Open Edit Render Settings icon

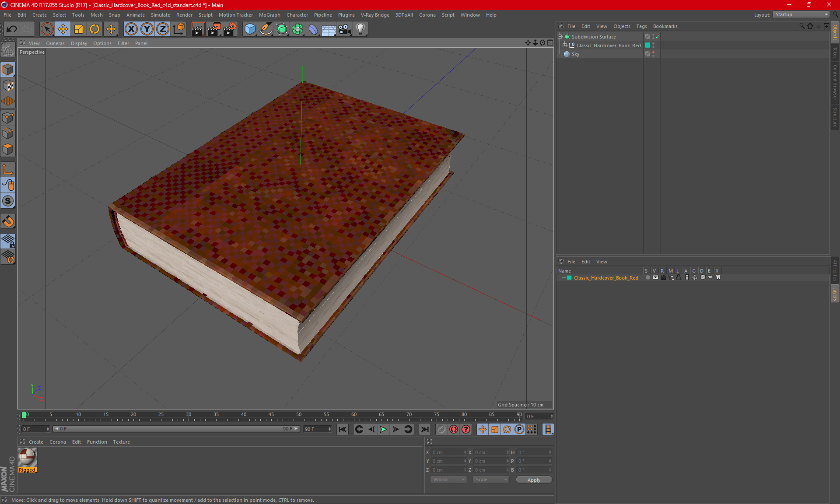(230, 29)
